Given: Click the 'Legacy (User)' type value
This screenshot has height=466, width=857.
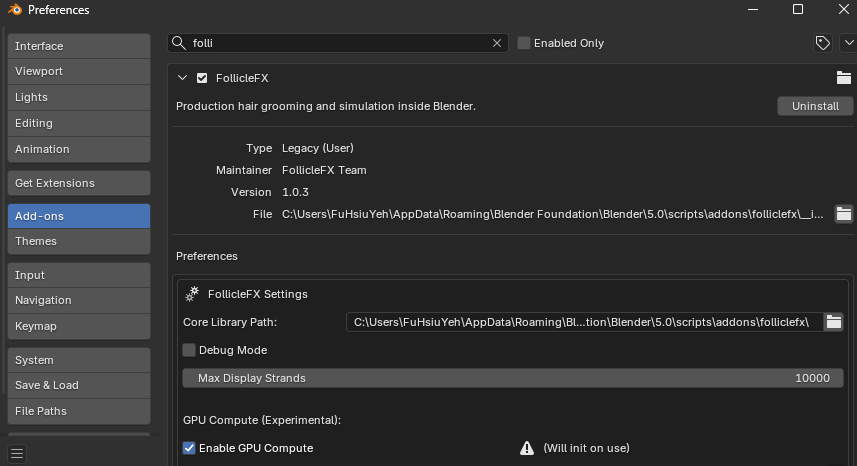Looking at the screenshot, I should tap(318, 148).
